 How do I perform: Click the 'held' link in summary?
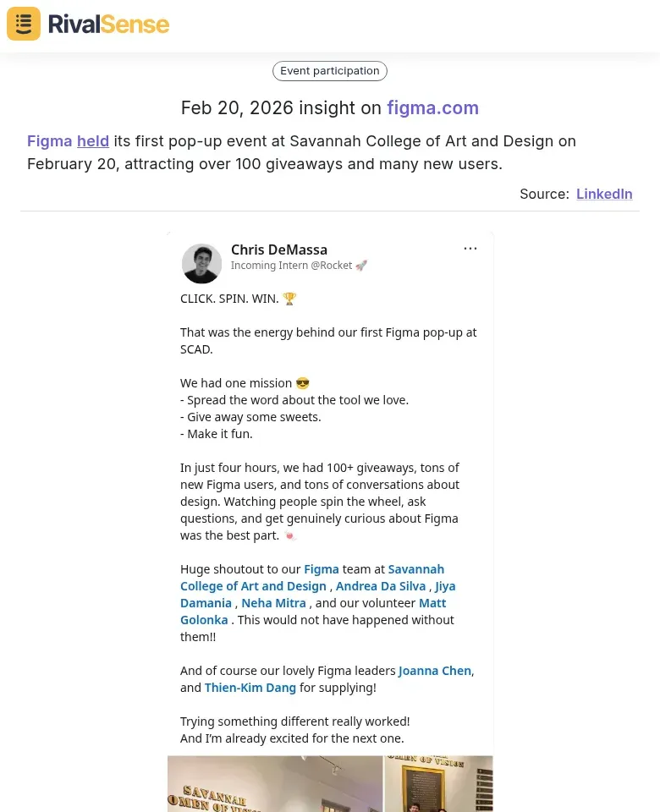(x=93, y=141)
